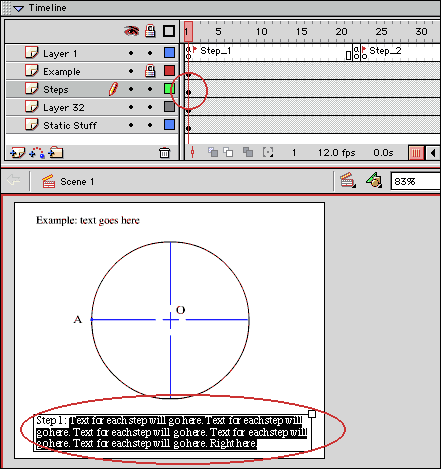The width and height of the screenshot is (441, 469).
Task: Collapse the Timeline panel with its triangle
Action: coord(18,8)
